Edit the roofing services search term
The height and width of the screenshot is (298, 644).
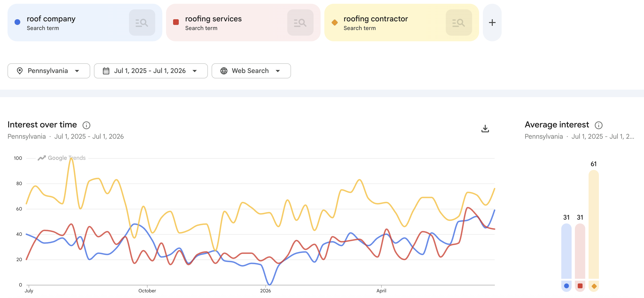(213, 19)
